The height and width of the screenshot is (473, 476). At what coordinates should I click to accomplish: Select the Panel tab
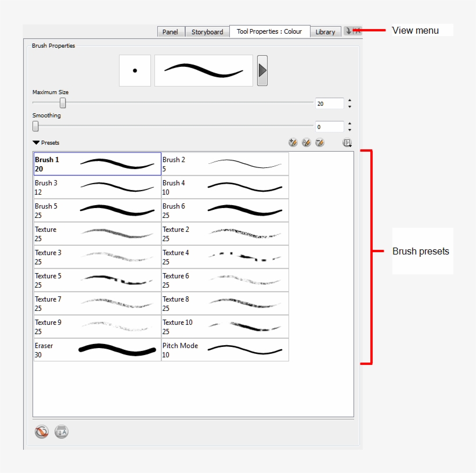pyautogui.click(x=170, y=32)
